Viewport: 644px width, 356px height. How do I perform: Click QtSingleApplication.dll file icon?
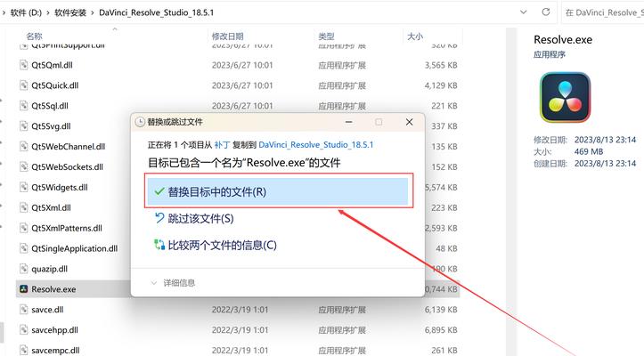coord(24,248)
